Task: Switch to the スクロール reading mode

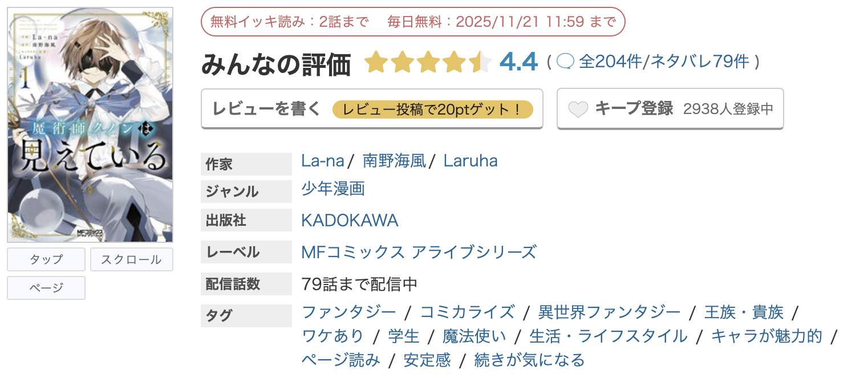Action: [131, 259]
